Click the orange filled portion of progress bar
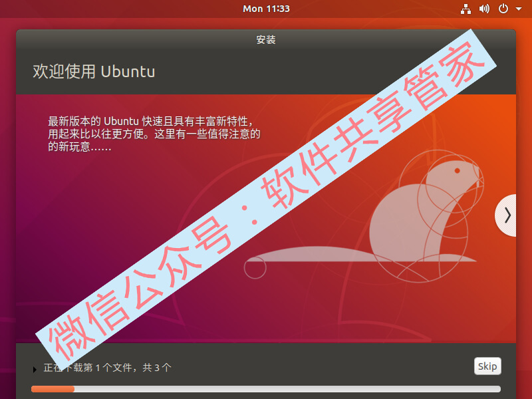Image resolution: width=532 pixels, height=399 pixels. (53, 389)
